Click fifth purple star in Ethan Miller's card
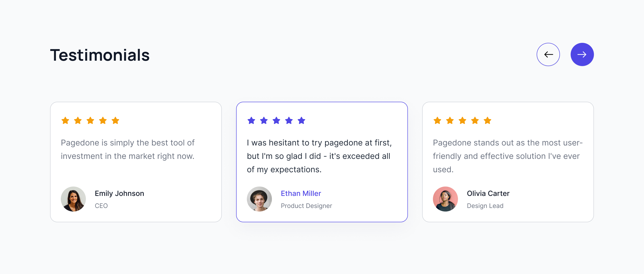 click(x=301, y=120)
